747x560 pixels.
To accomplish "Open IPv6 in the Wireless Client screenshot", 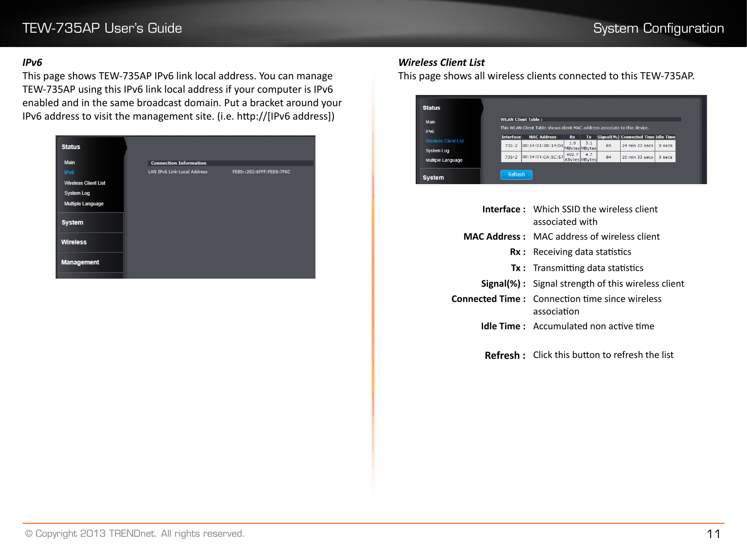I will coord(430,131).
